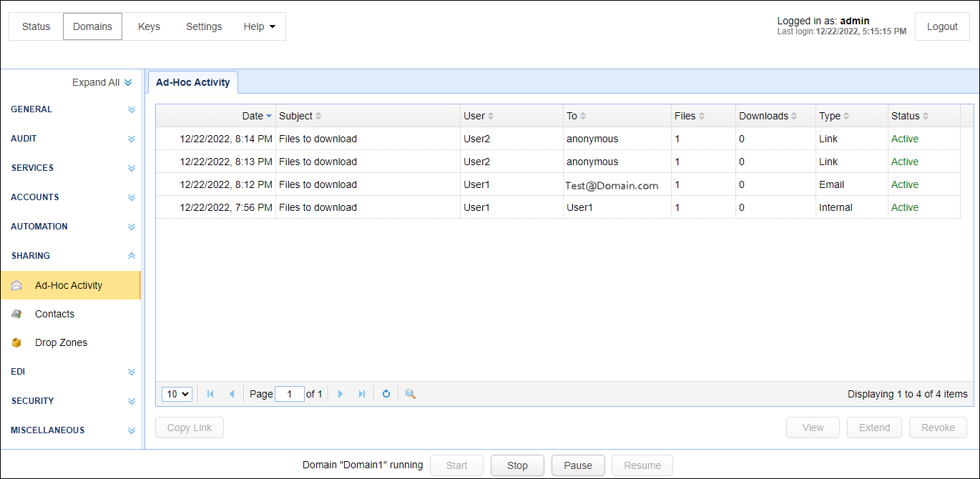Expand the EDI section
The image size is (980, 479).
(131, 372)
